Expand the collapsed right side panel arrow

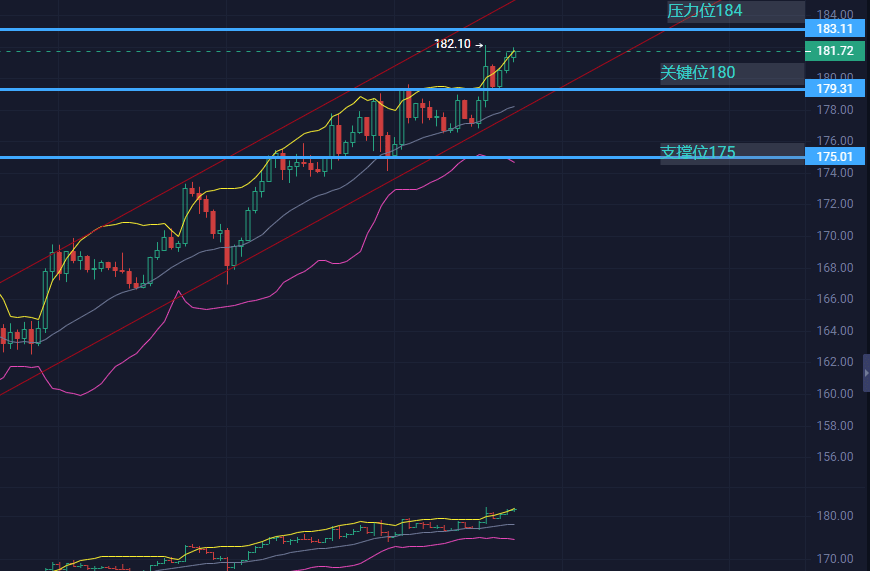pos(866,373)
